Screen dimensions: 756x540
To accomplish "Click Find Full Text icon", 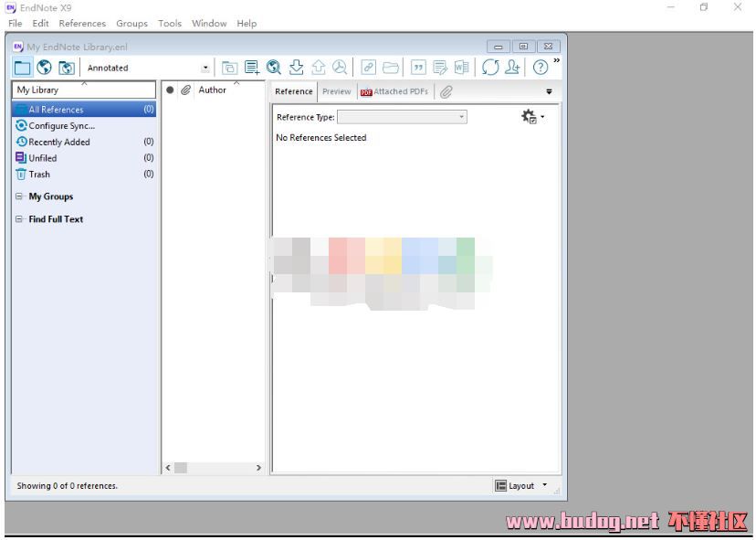I will coord(340,68).
